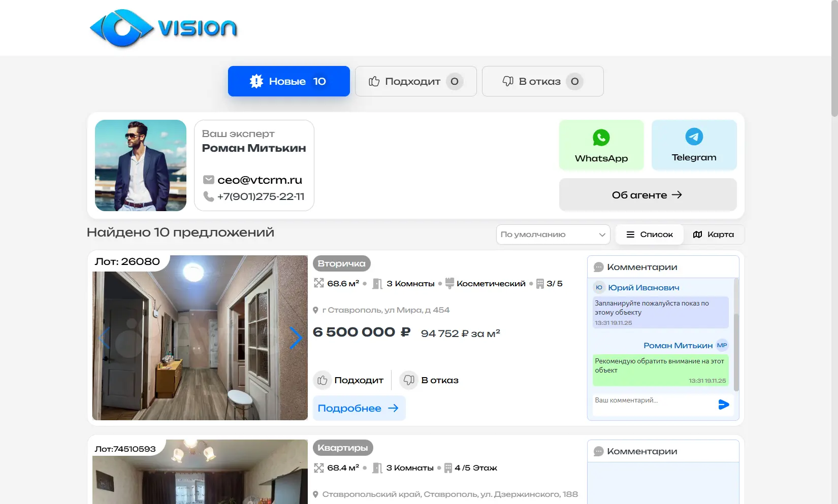Mark lot 26080 as Подходит
Screen dimensions: 838x504
click(349, 380)
